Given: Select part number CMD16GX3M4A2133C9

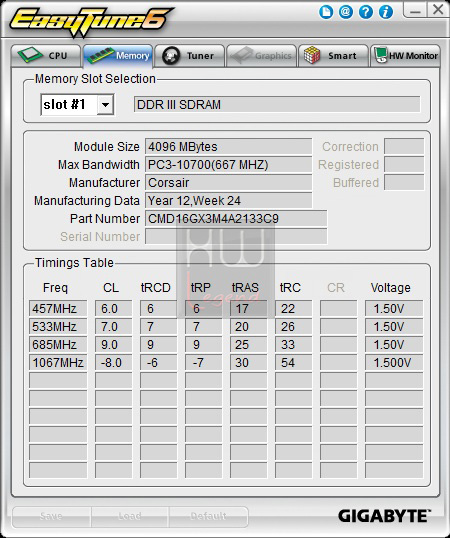Looking at the screenshot, I should 236,219.
